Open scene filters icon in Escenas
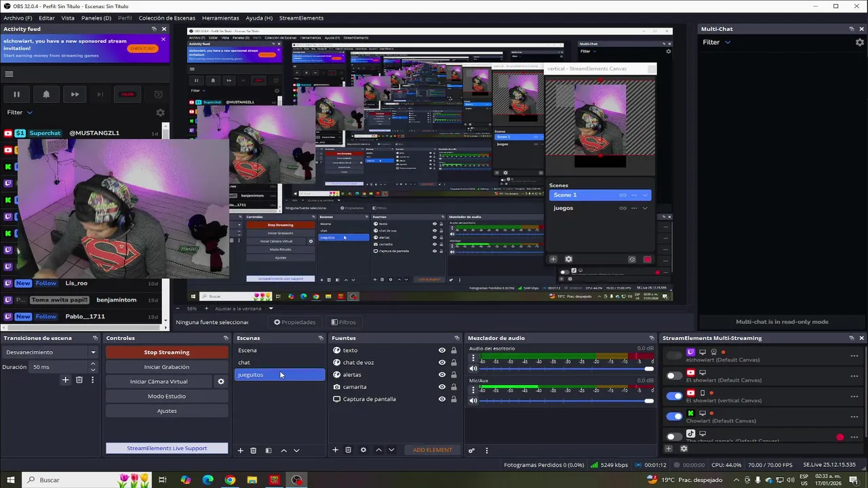This screenshot has height=488, width=868. pos(269,450)
